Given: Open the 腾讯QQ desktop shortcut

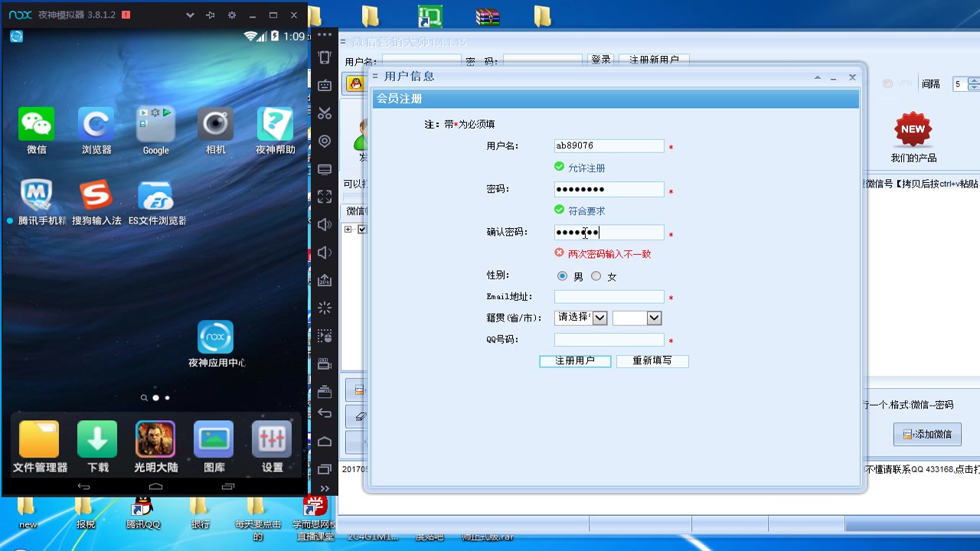Looking at the screenshot, I should click(142, 514).
